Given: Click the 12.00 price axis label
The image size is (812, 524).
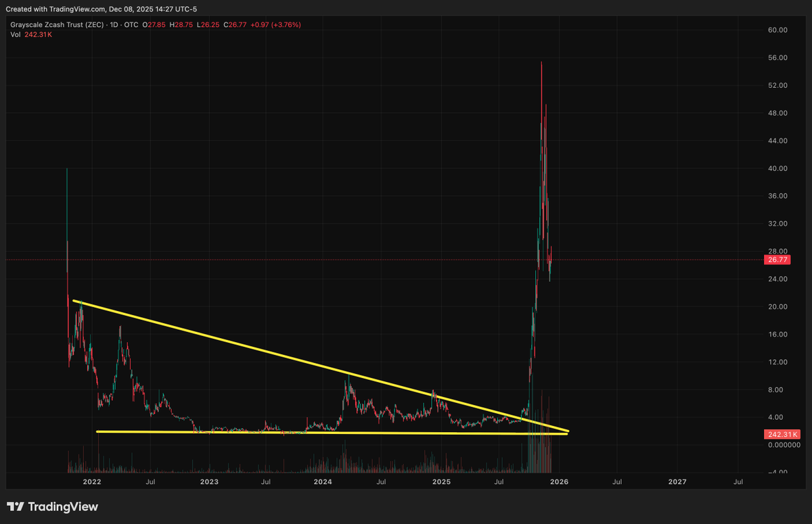Looking at the screenshot, I should coord(777,362).
